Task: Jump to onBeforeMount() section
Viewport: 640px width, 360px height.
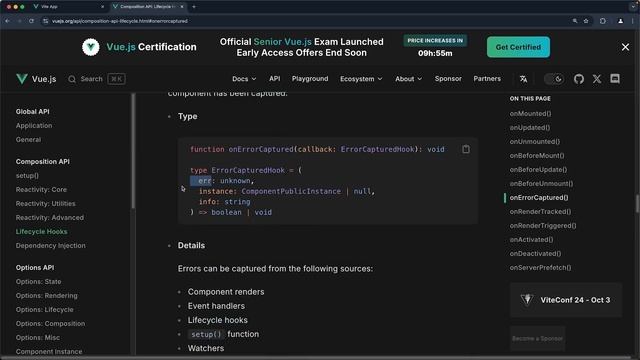Action: [537, 155]
